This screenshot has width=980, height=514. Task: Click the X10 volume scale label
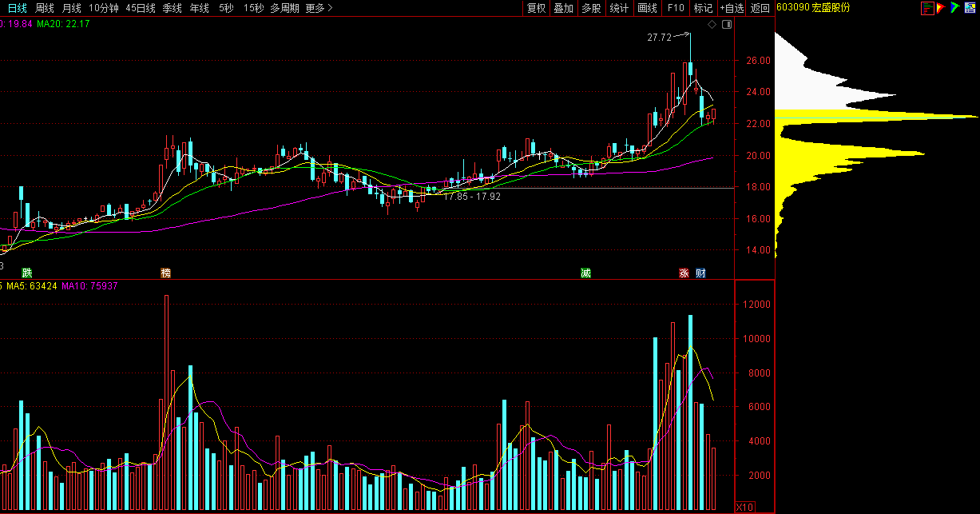point(744,507)
